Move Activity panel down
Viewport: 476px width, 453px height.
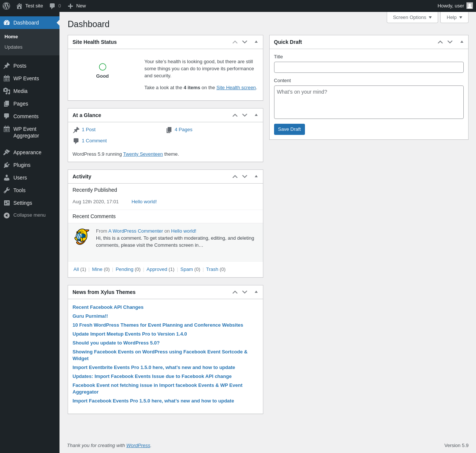coord(245,177)
